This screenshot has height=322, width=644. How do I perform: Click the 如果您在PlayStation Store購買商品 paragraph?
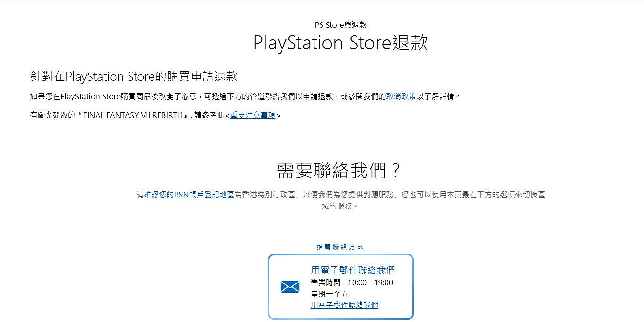[x=245, y=96]
